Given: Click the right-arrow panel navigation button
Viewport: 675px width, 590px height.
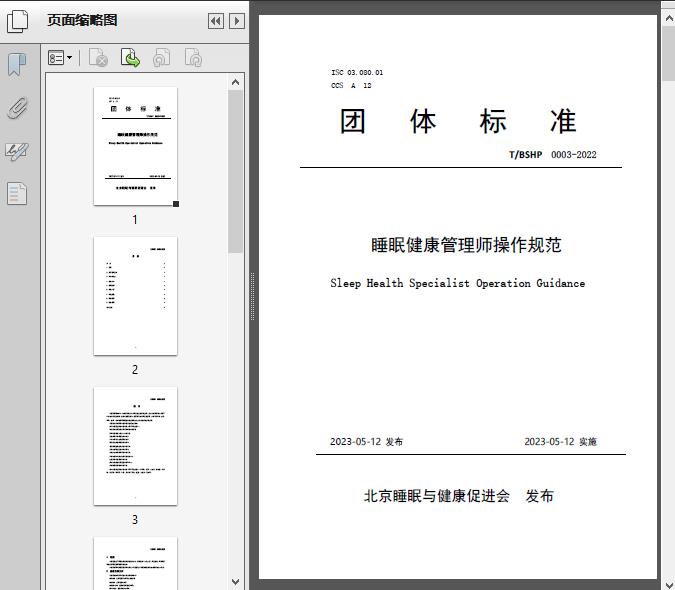Looking at the screenshot, I should tap(237, 21).
